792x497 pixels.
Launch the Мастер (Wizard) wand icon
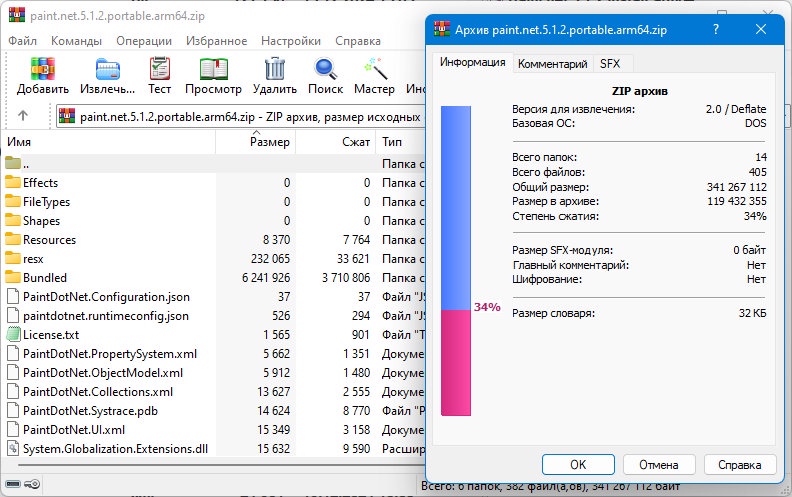coord(375,69)
